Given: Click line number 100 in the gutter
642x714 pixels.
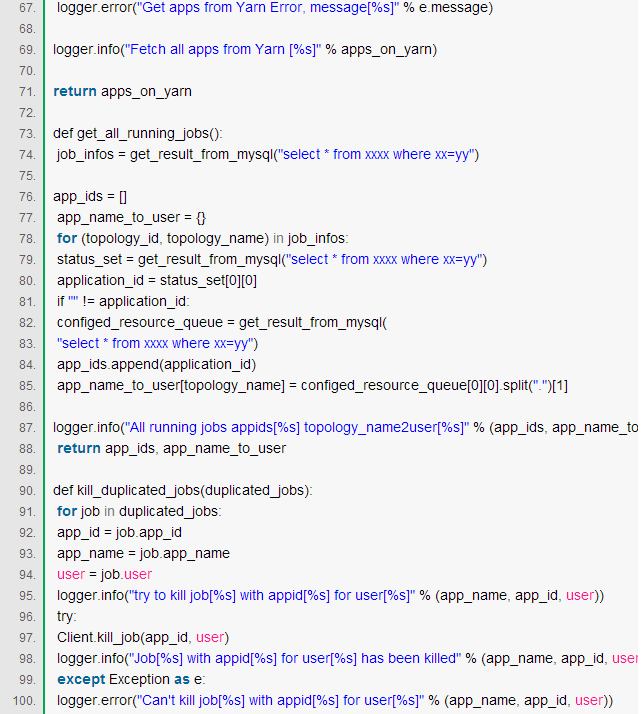Looking at the screenshot, I should pos(25,701).
